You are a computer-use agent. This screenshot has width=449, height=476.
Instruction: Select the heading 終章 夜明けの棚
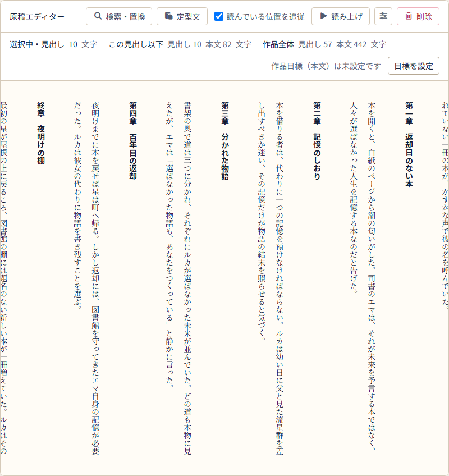coord(41,132)
